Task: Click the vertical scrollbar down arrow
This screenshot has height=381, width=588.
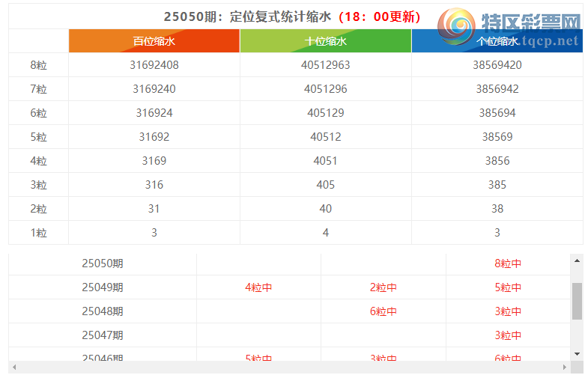Action: pyautogui.click(x=577, y=353)
